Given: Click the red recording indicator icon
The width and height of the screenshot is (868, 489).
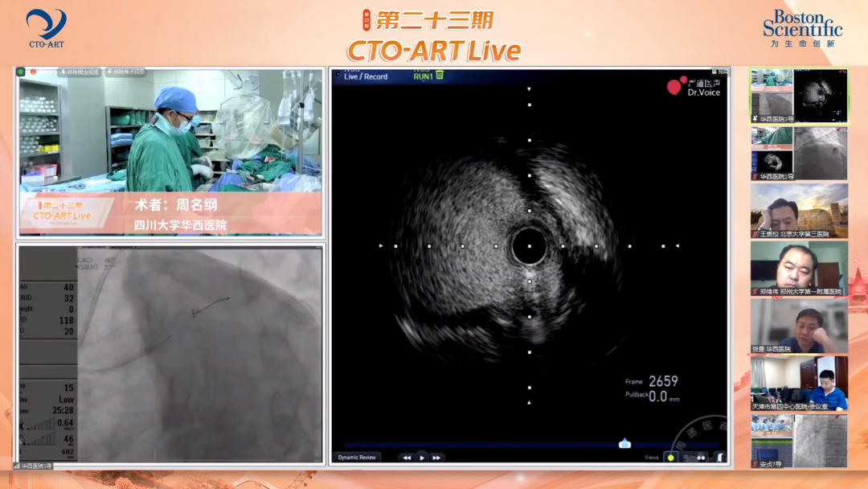Looking at the screenshot, I should click(x=34, y=72).
